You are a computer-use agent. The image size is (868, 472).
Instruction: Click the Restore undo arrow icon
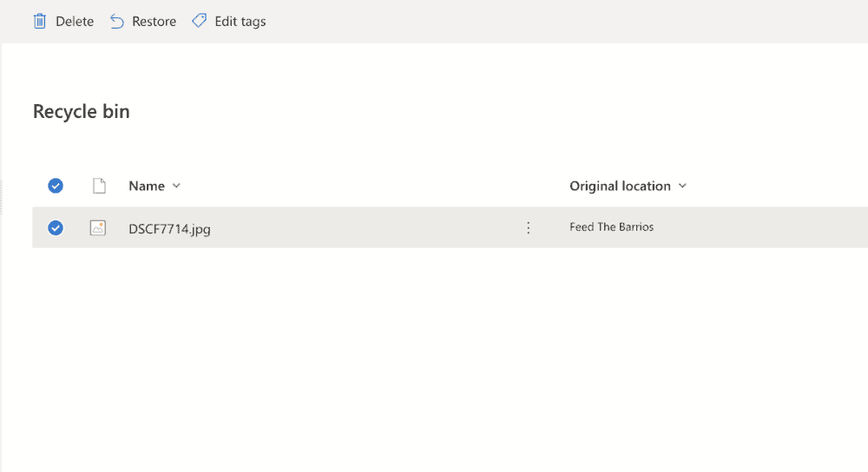(117, 22)
